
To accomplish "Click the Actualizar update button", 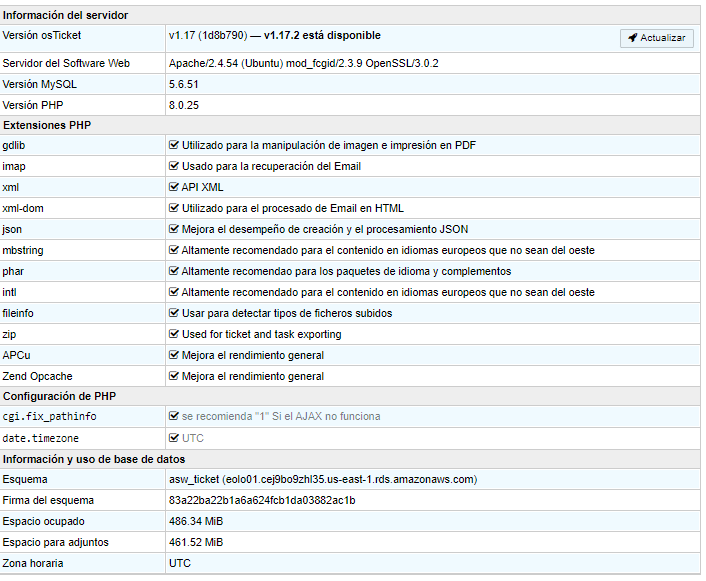I will coord(656,38).
